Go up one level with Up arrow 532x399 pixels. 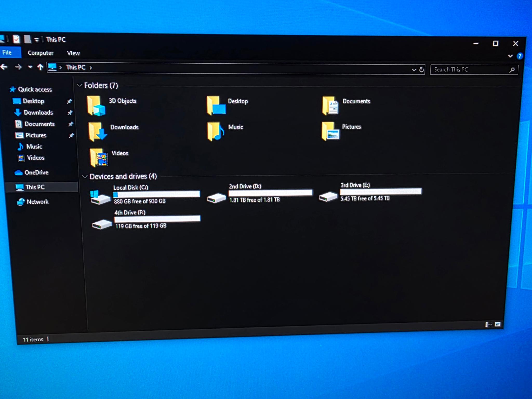(x=40, y=67)
